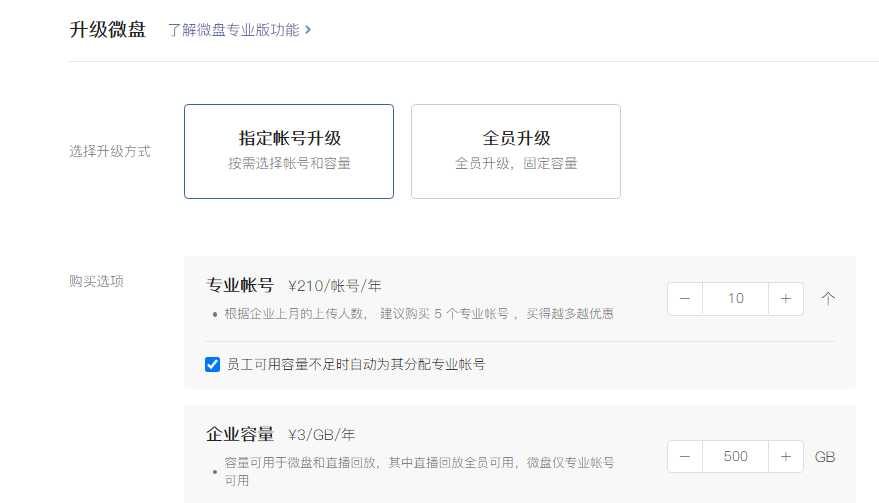Increase the 专业帐号 quantity with plus
The image size is (879, 503).
pyautogui.click(x=786, y=299)
